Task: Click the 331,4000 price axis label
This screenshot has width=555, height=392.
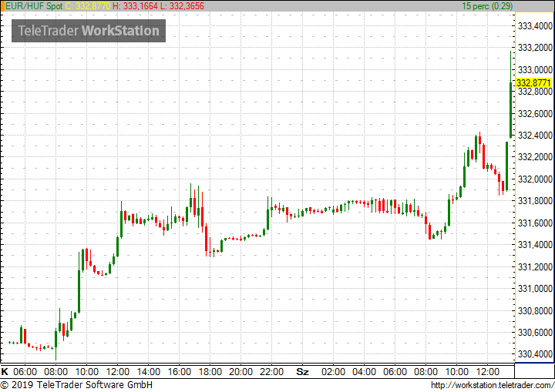Action: tap(535, 244)
